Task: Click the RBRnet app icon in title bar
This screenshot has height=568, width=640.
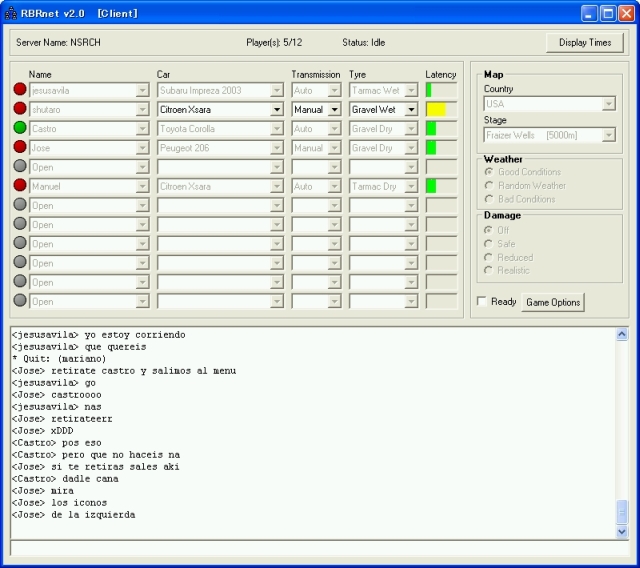Action: [x=11, y=13]
